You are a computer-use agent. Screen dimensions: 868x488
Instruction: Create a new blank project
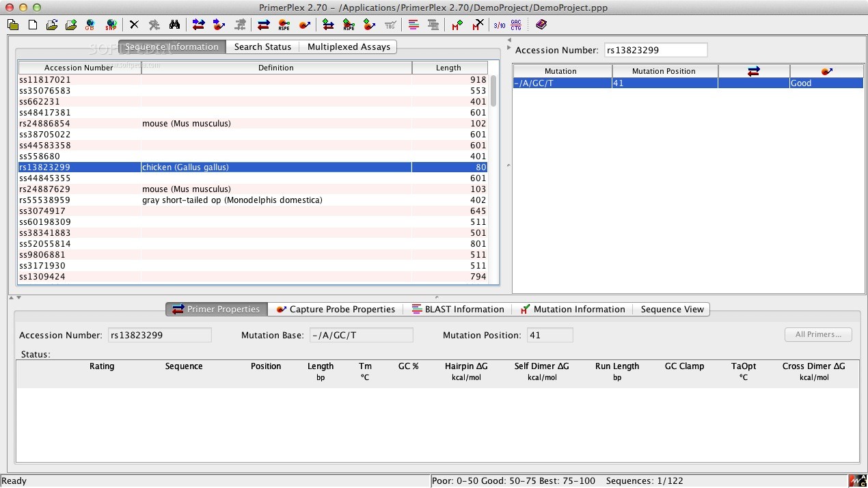coord(32,25)
